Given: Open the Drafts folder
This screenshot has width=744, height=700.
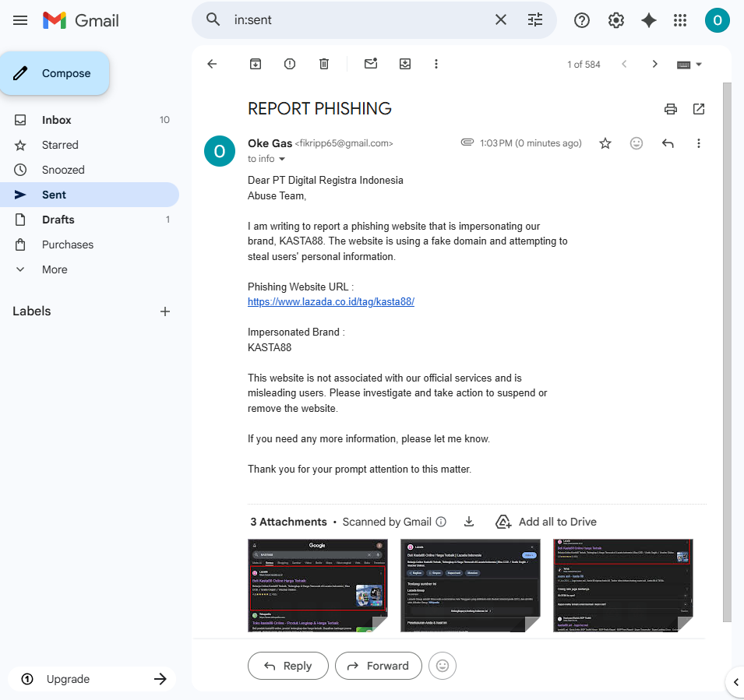Looking at the screenshot, I should coord(90,220).
